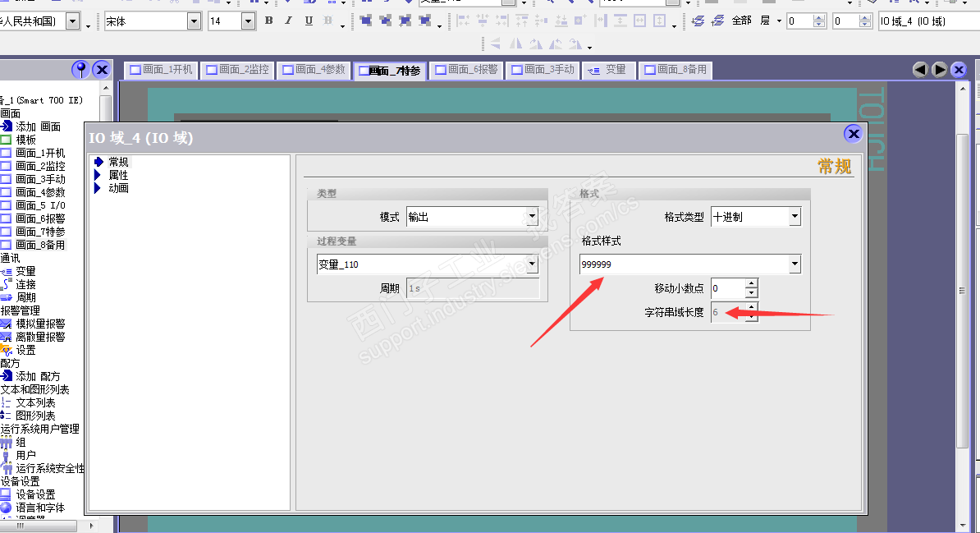Switch to the 画面_1开机 tab
The width and height of the screenshot is (980, 533).
pos(161,70)
